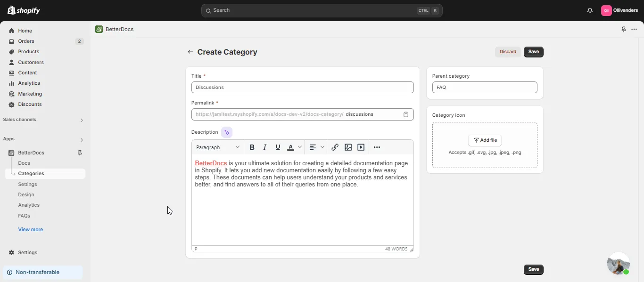The width and height of the screenshot is (644, 282).
Task: Click the align left icon
Action: pos(313,147)
